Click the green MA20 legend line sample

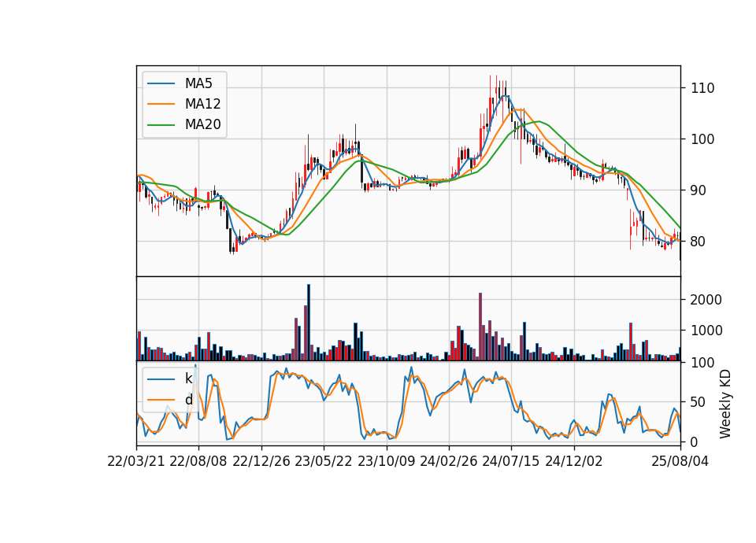click(x=161, y=125)
